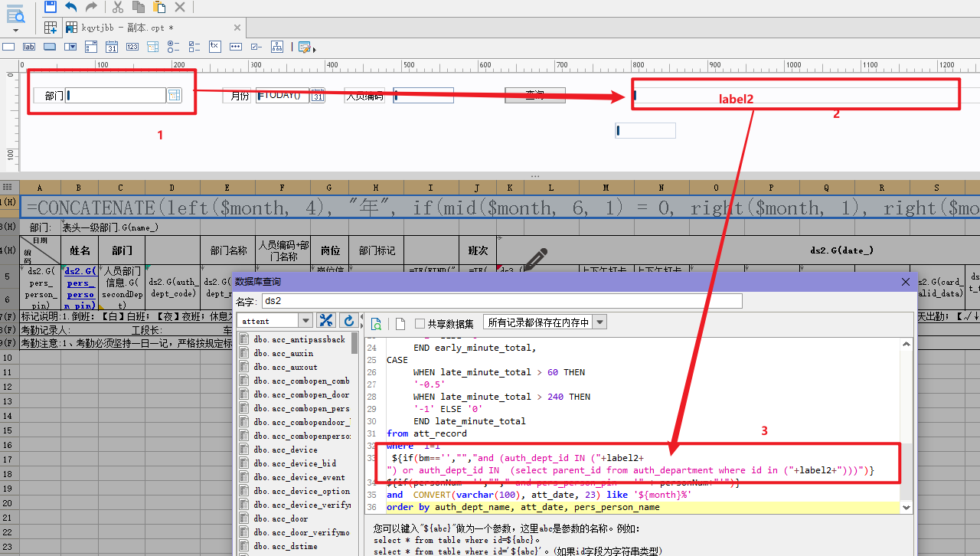This screenshot has width=980, height=556.
Task: Cut selection with scissors icon
Action: pos(117,7)
